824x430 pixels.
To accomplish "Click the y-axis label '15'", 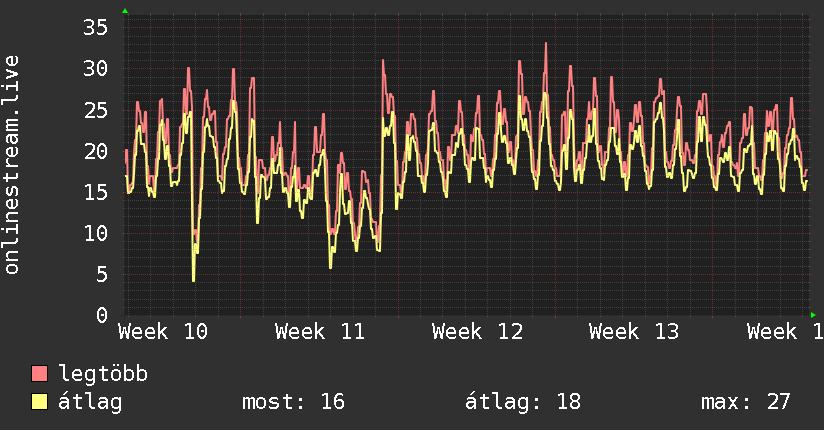I will pos(96,192).
